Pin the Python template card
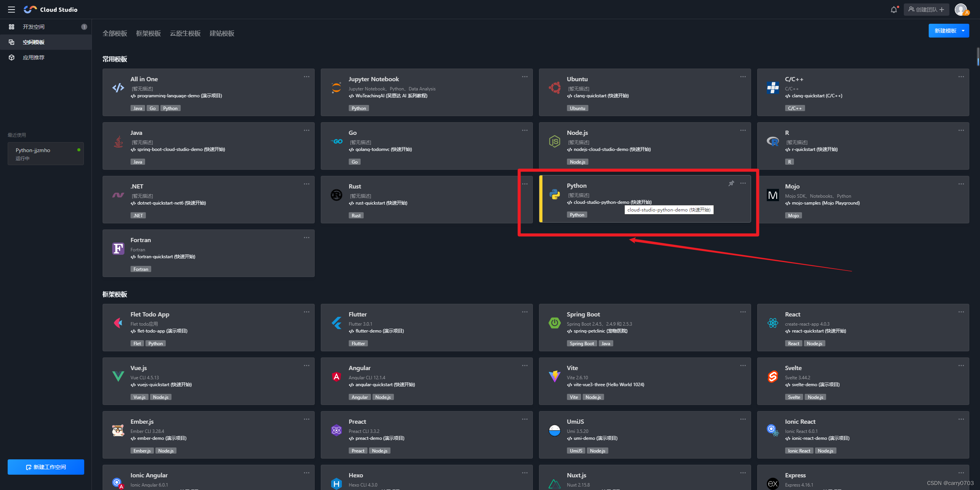980x490 pixels. click(x=731, y=184)
